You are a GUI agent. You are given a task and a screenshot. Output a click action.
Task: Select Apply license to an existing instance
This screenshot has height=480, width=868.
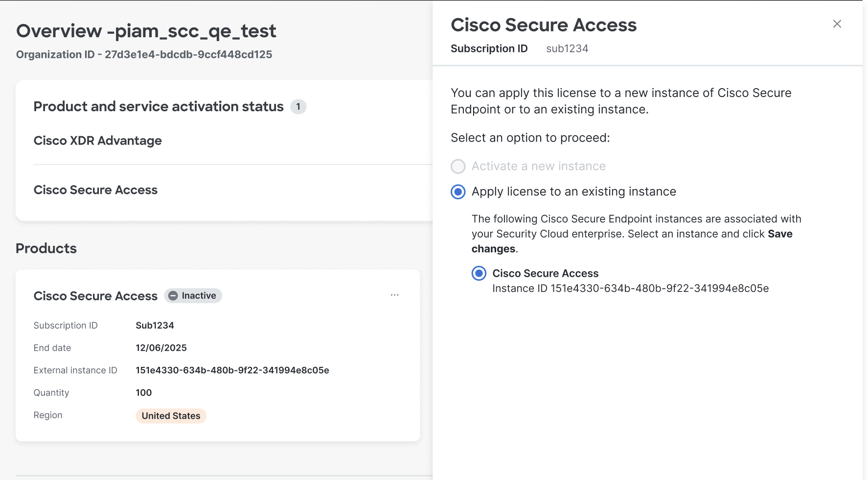(457, 192)
